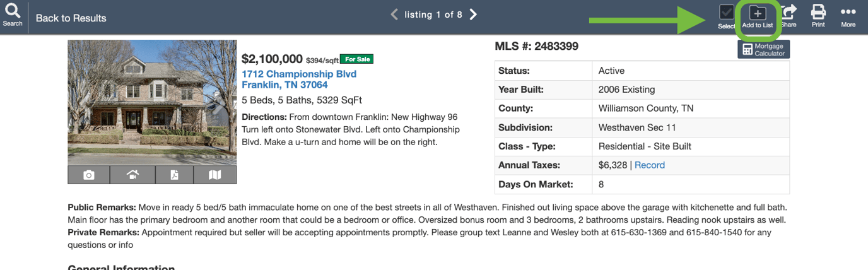Viewport: 868px width, 270px height.
Task: Print this listing
Action: tap(818, 14)
